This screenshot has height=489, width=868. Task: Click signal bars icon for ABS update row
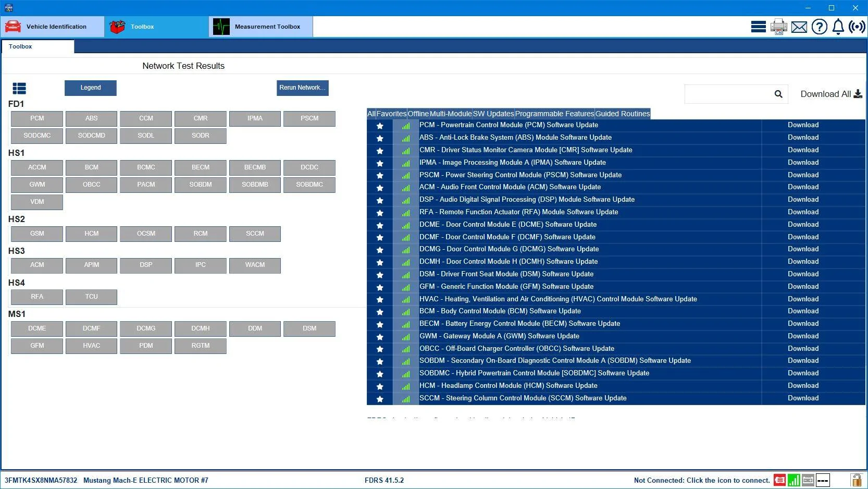[406, 138]
